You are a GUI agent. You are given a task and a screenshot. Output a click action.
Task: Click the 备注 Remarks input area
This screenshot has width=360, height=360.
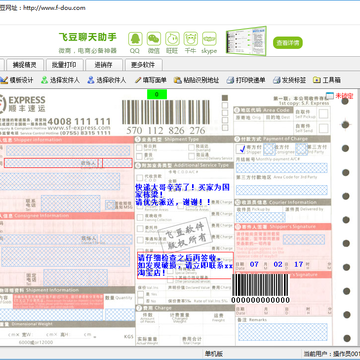[283, 332]
